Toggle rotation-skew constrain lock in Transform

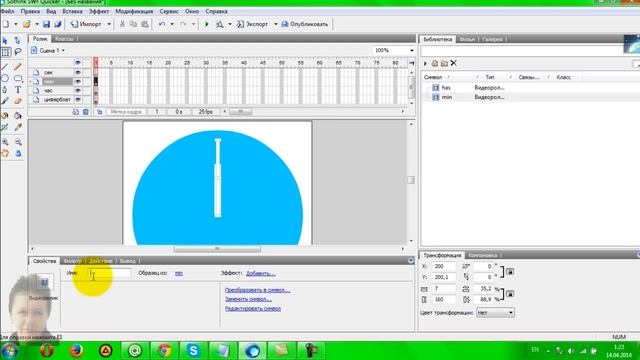click(510, 271)
